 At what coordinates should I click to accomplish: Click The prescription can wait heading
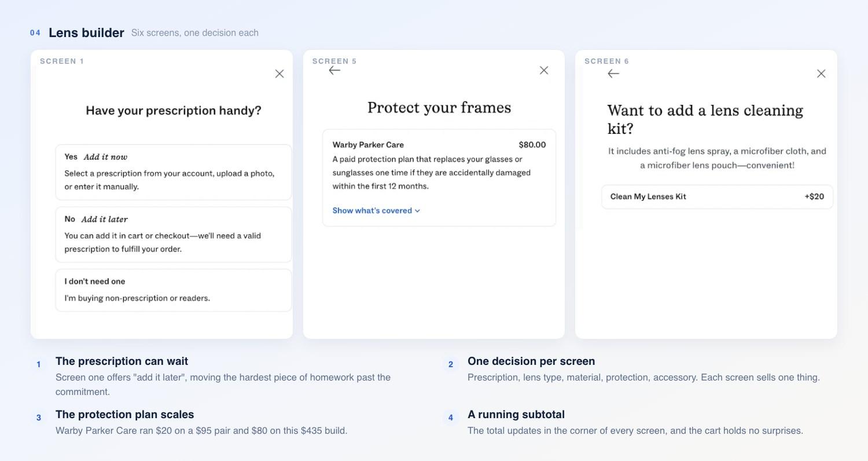pyautogui.click(x=122, y=361)
